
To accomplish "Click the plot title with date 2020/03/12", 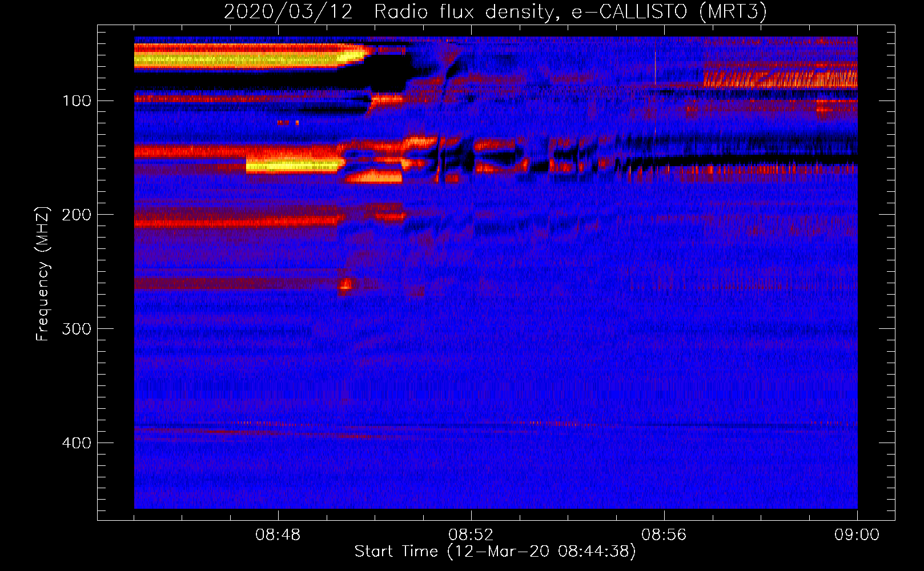I will [x=495, y=11].
